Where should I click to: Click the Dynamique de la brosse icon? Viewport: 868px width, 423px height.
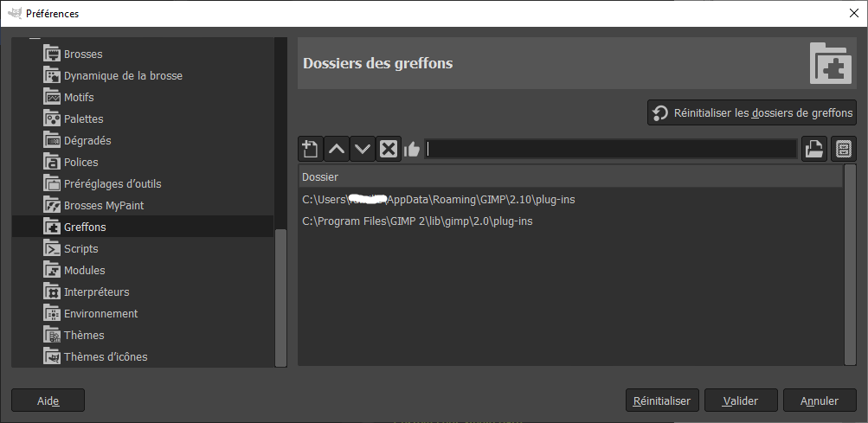pos(51,76)
